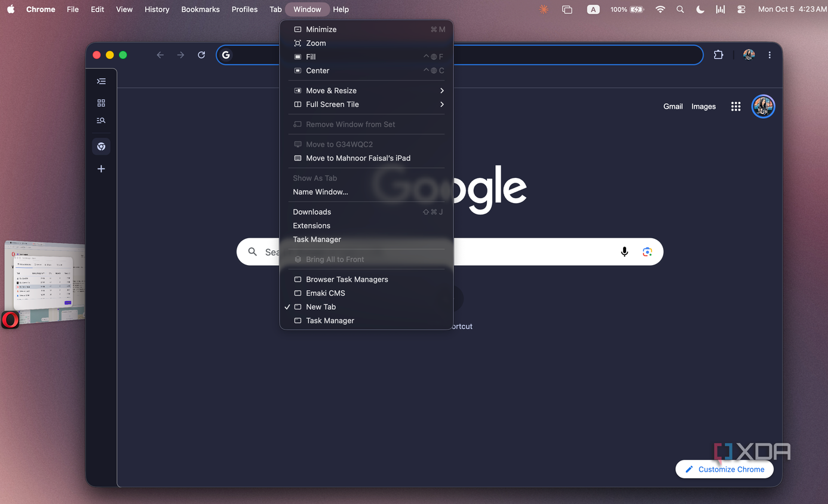Choose Center in the Window menu

click(x=366, y=70)
